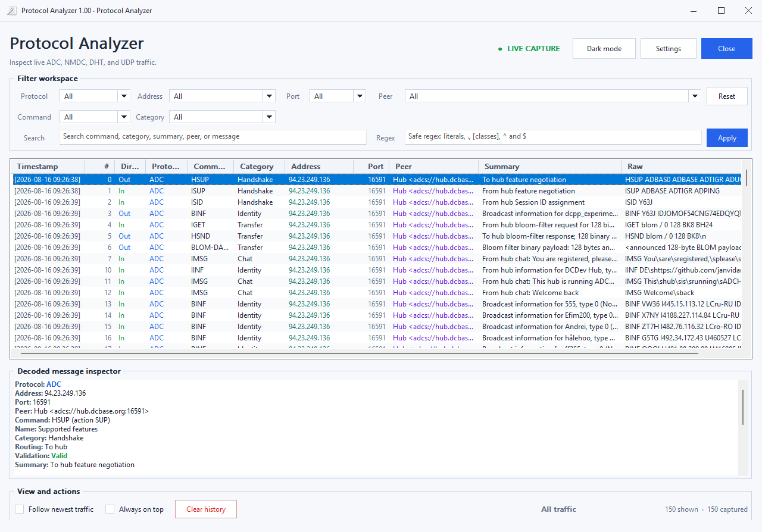Open the Protocol filter dropdown
This screenshot has width=762, height=532.
(95, 96)
